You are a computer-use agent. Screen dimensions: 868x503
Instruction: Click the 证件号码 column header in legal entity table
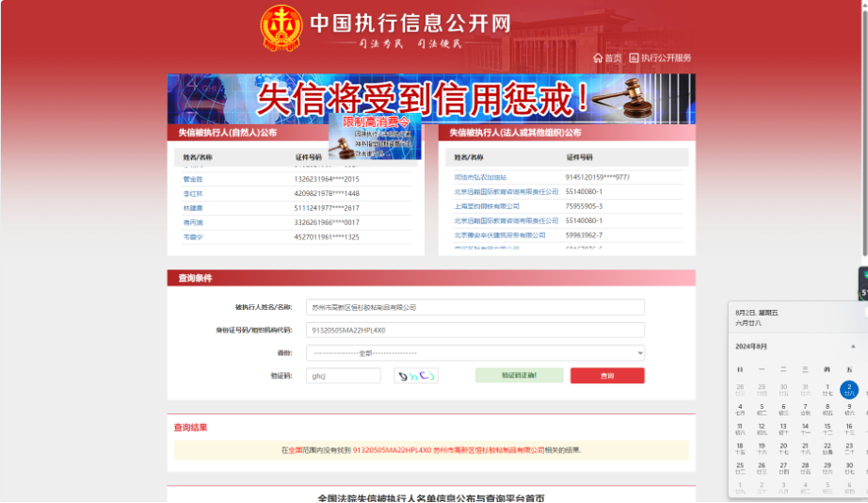[579, 157]
